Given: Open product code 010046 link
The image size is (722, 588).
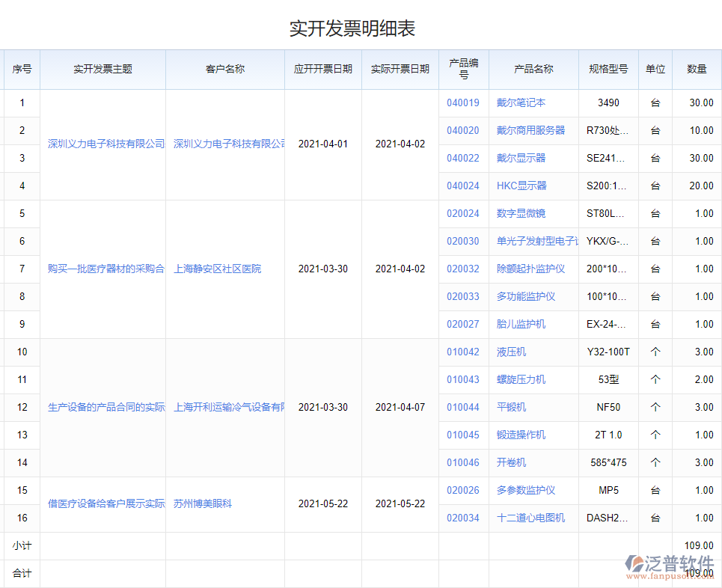Looking at the screenshot, I should (x=463, y=462).
